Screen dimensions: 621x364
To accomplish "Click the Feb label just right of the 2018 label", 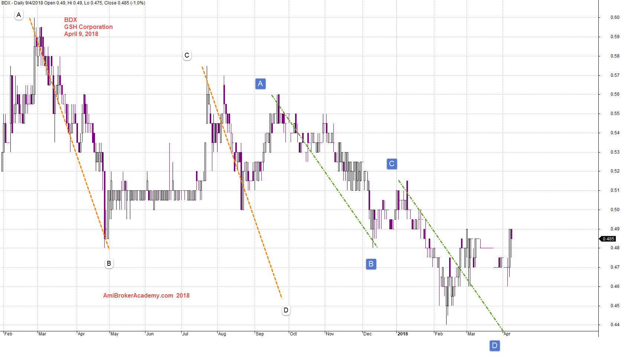I will pos(439,334).
